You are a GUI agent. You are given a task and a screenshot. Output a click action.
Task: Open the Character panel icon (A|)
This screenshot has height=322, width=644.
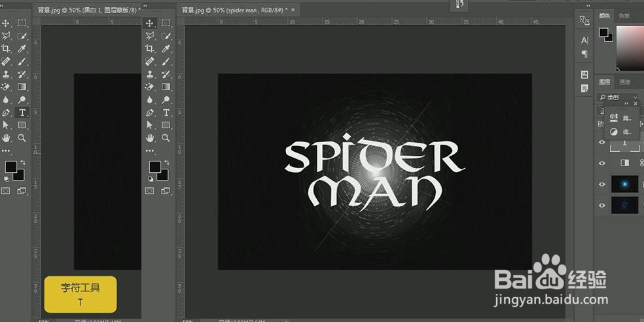point(584,41)
